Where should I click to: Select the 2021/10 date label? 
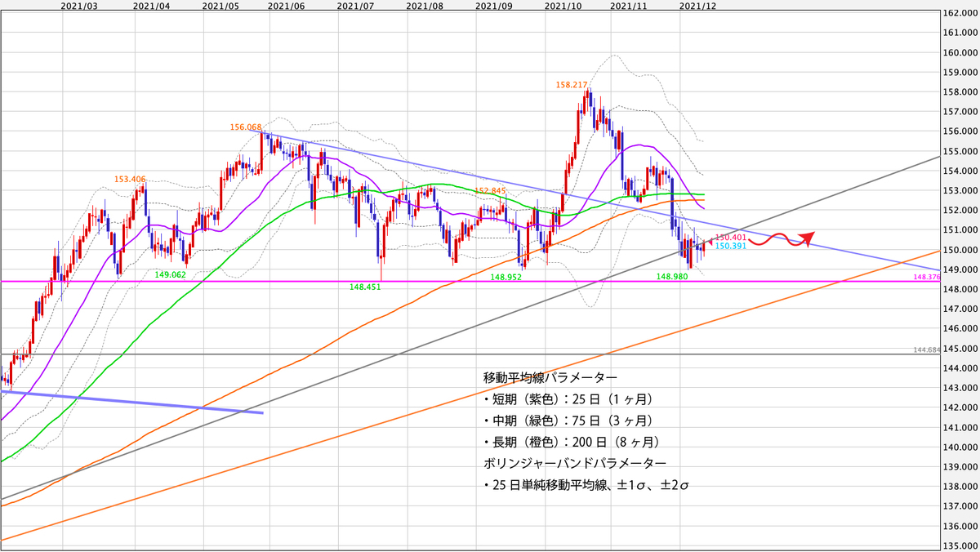pos(562,5)
